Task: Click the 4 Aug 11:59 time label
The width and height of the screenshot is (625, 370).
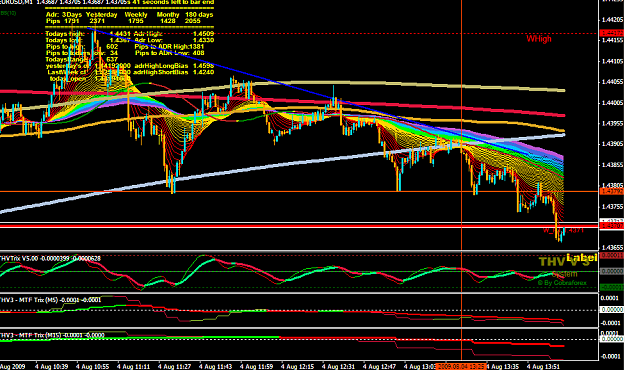Action: (257, 366)
